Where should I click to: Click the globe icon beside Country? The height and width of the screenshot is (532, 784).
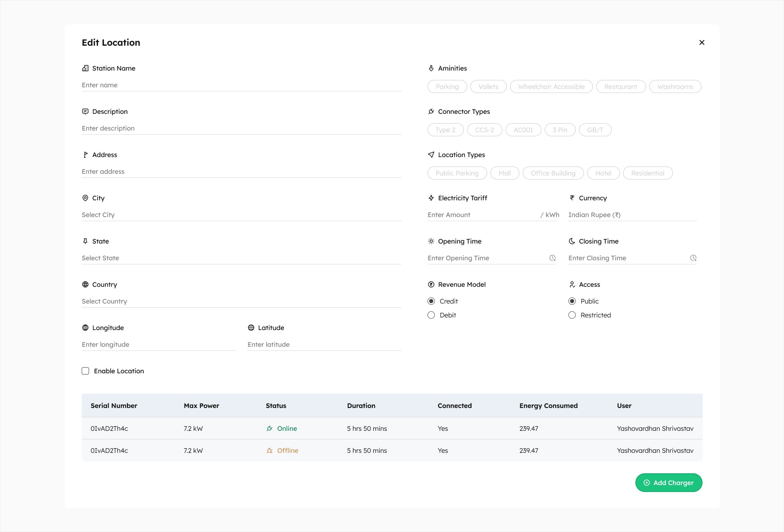click(85, 284)
